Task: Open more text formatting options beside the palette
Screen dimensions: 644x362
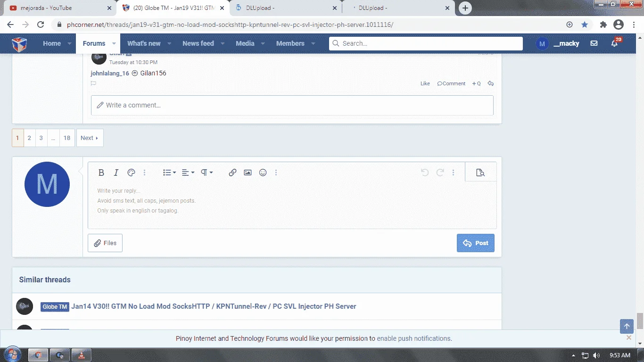Action: 145,173
